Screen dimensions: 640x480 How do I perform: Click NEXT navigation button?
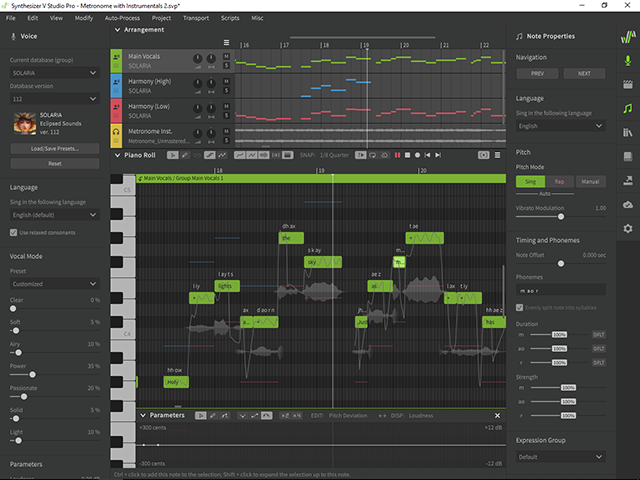(x=584, y=73)
